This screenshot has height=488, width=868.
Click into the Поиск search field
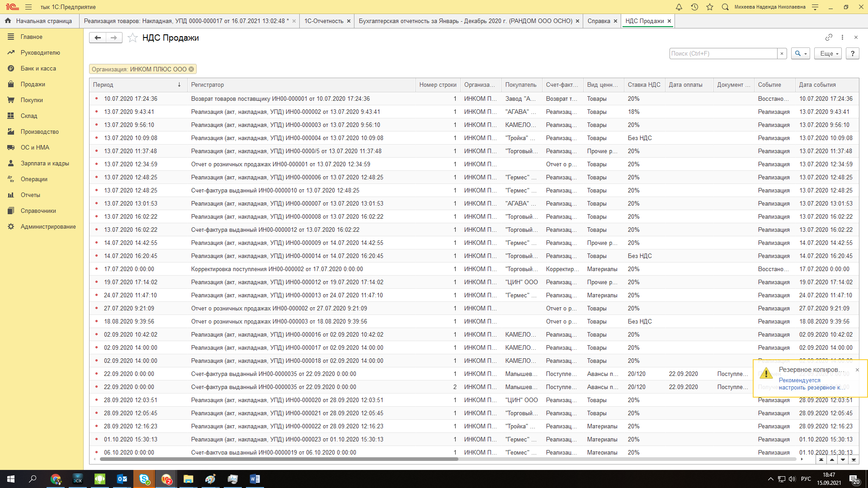point(722,53)
